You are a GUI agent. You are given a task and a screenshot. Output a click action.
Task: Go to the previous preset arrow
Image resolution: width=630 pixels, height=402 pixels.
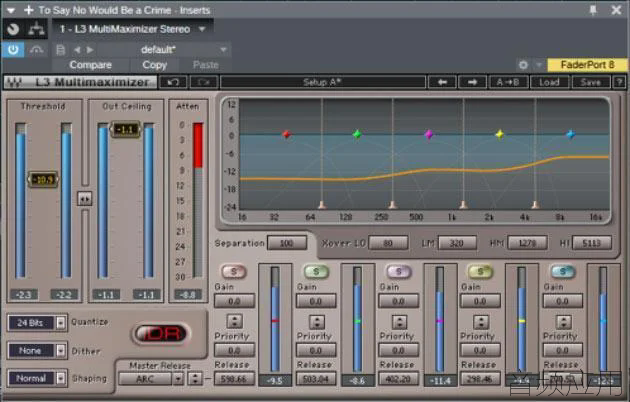pyautogui.click(x=442, y=82)
